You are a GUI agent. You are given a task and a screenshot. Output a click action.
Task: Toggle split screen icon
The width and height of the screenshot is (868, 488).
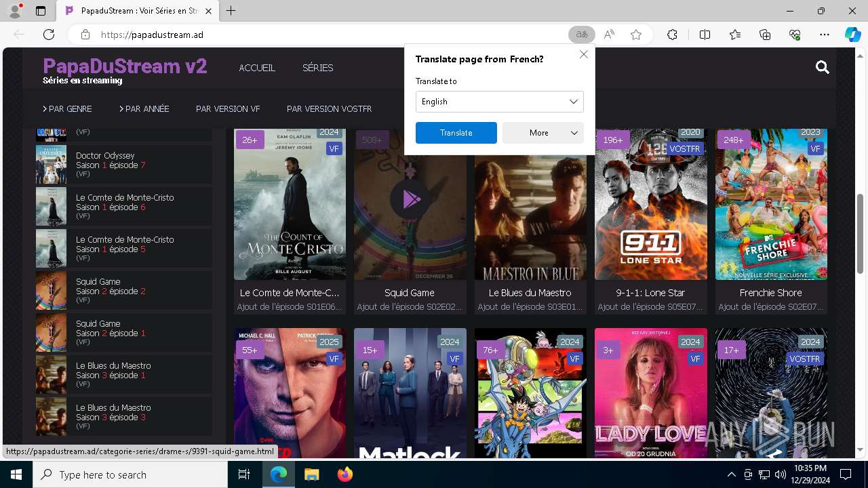(x=705, y=35)
